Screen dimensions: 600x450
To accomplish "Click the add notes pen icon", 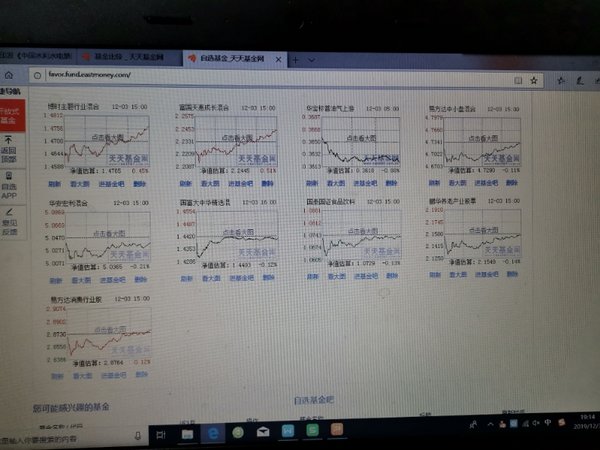I will 580,80.
